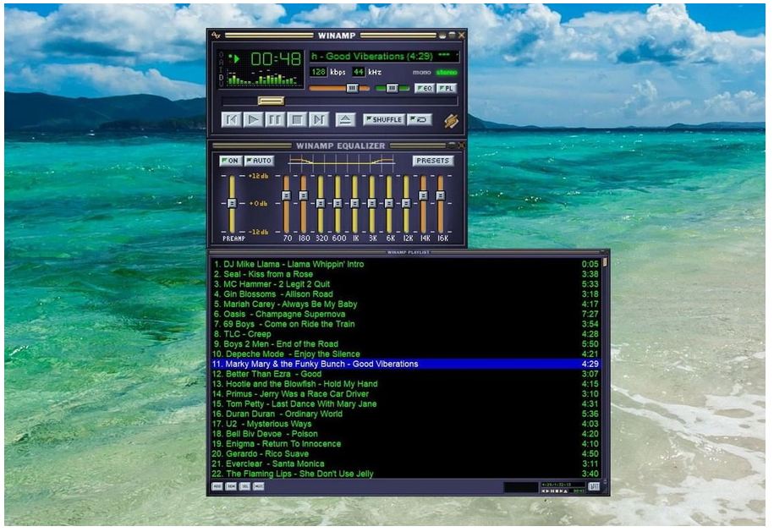The image size is (774, 532).
Task: Open the Winamp main menu icon
Action: [217, 35]
